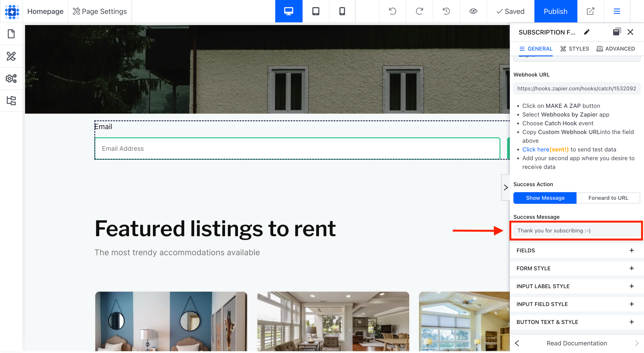Toggle the preview eye icon
Screen dimensions: 644x353
473,11
